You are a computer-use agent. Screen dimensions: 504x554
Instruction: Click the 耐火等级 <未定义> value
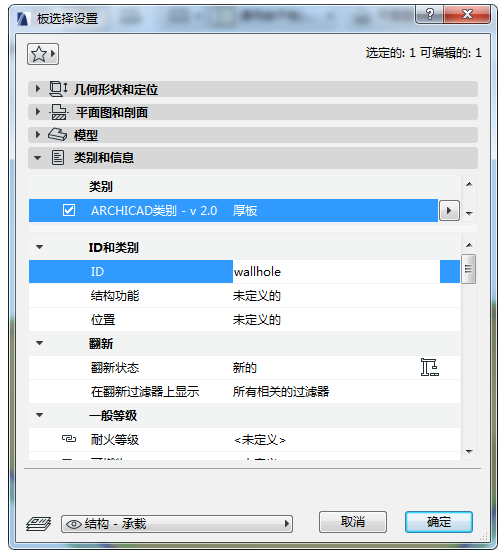(260, 440)
